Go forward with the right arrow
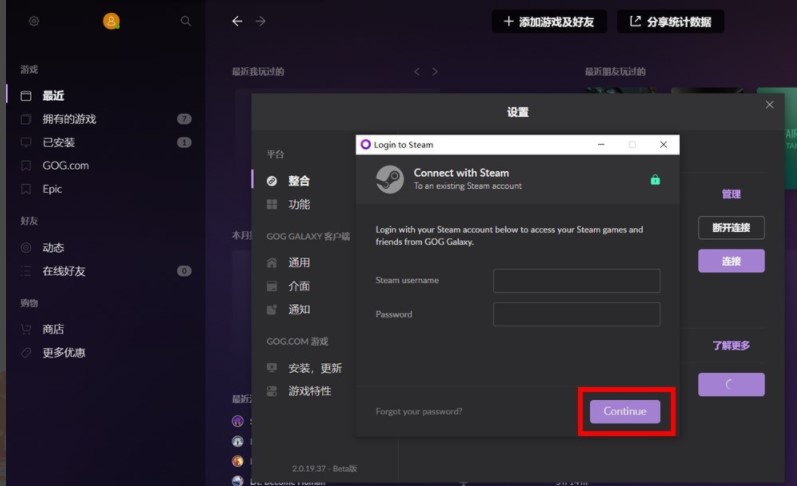The width and height of the screenshot is (797, 486). [x=260, y=21]
